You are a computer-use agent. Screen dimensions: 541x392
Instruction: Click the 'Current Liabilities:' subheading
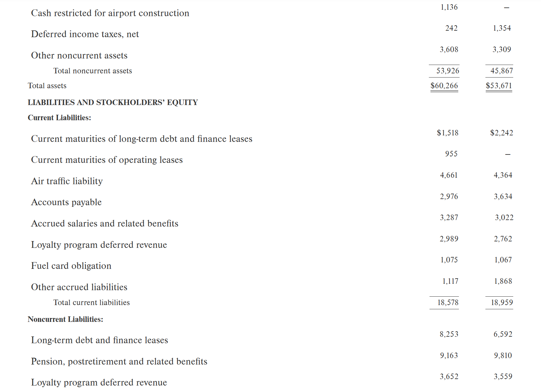coord(59,118)
